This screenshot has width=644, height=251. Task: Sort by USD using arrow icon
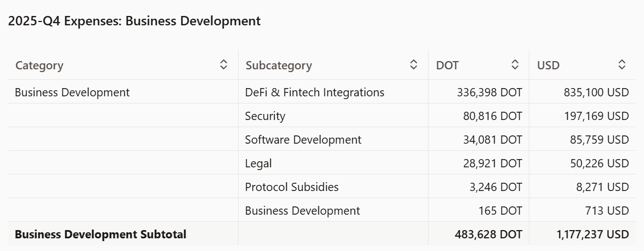(621, 65)
